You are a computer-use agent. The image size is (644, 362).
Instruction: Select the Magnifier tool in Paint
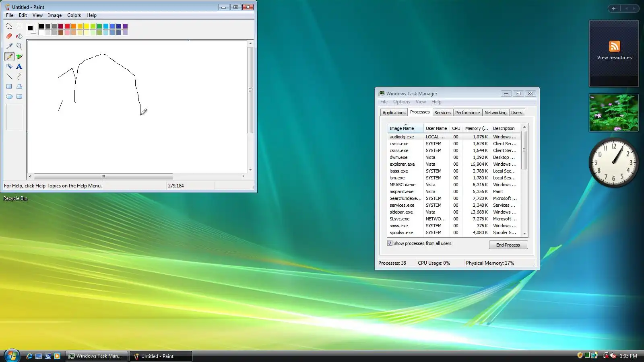19,46
